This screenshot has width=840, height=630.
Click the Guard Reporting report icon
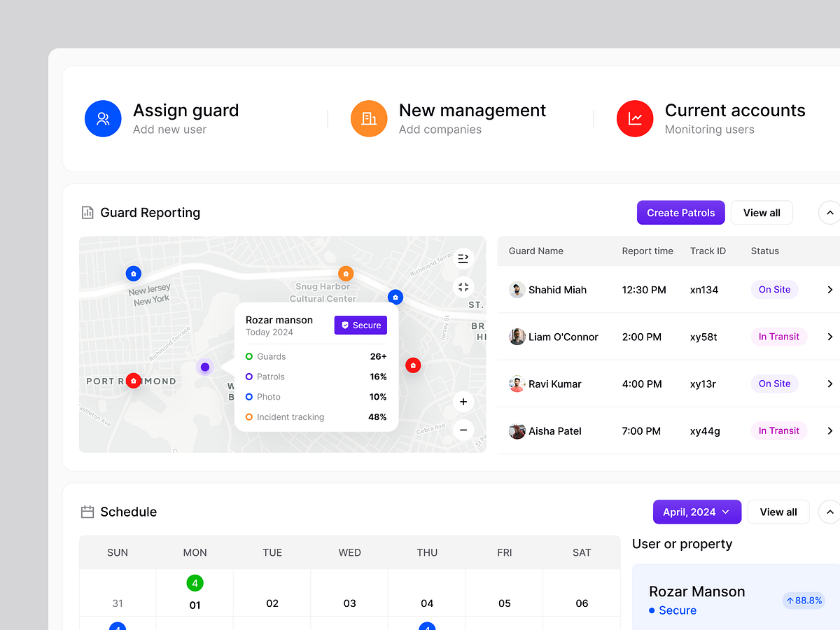(x=87, y=213)
